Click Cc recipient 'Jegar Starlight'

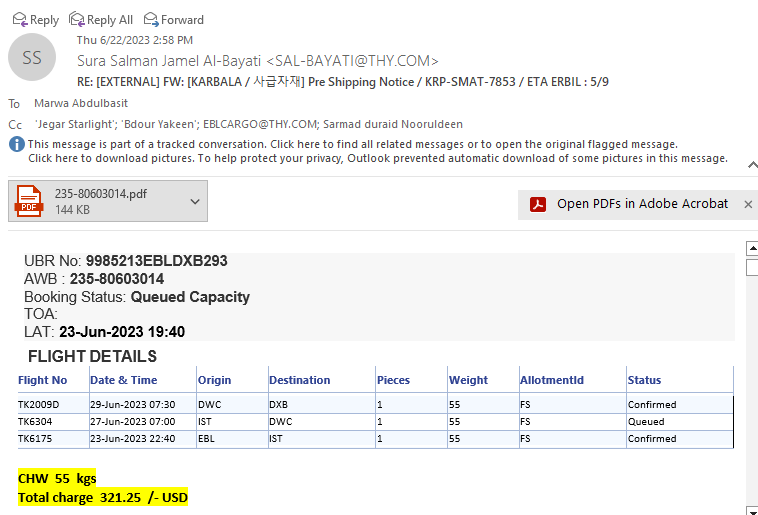pyautogui.click(x=74, y=124)
